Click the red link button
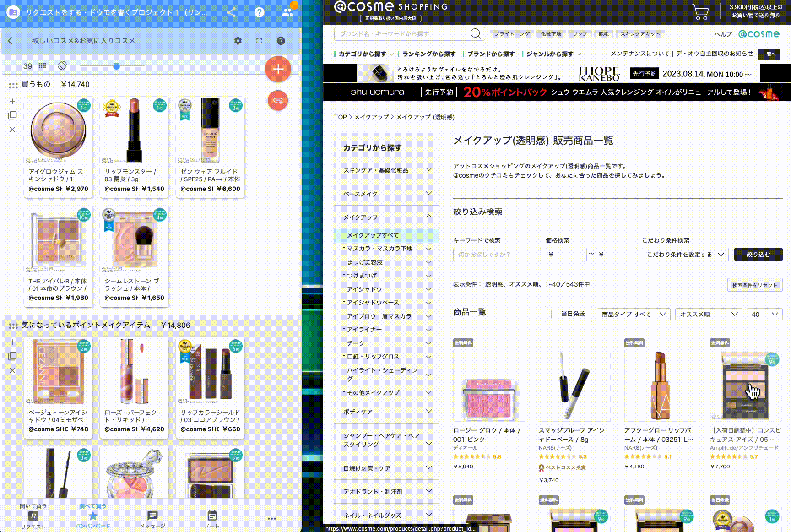Image resolution: width=791 pixels, height=532 pixels. pos(278,100)
